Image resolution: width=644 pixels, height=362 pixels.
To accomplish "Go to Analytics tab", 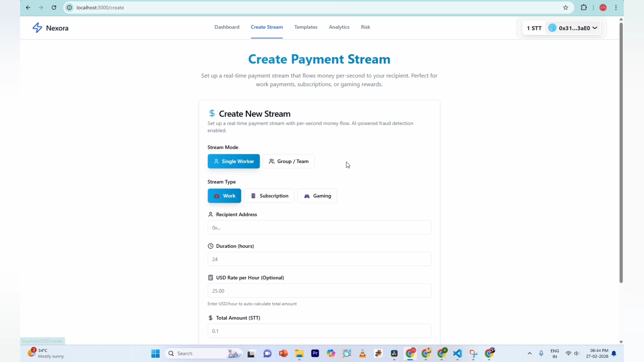I will coord(339,27).
